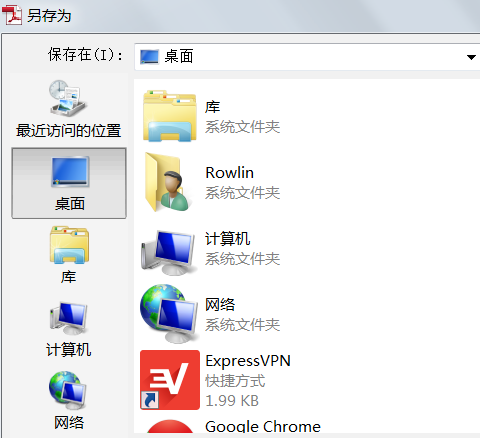Select the Google Chrome shortcut icon
Screen dimensions: 480x438
point(170,426)
